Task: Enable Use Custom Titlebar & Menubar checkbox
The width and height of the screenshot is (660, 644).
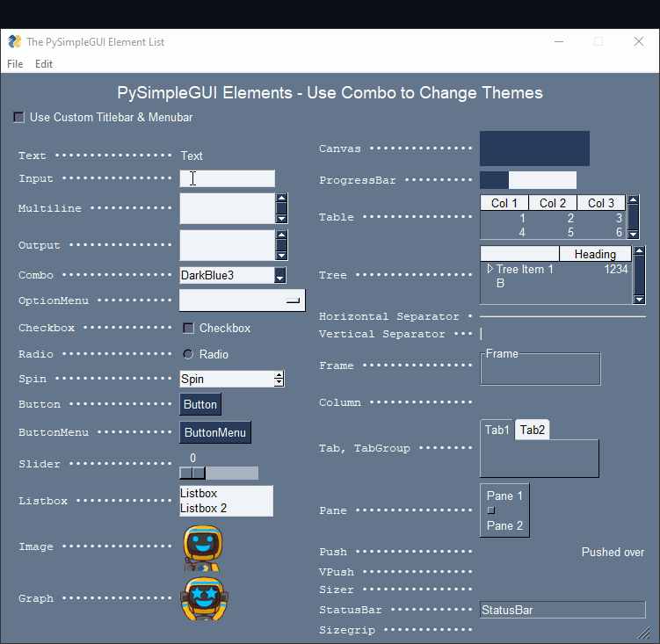Action: 19,118
